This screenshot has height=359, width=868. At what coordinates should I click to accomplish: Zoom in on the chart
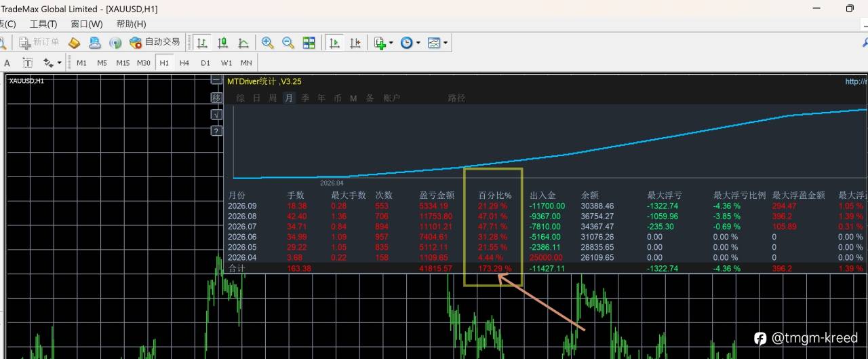[268, 43]
